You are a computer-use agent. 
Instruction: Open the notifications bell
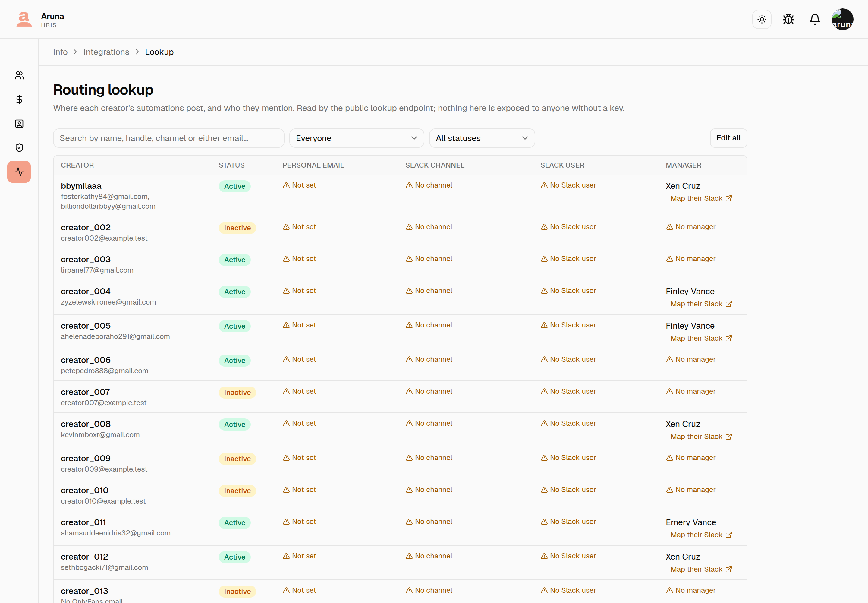pos(814,19)
